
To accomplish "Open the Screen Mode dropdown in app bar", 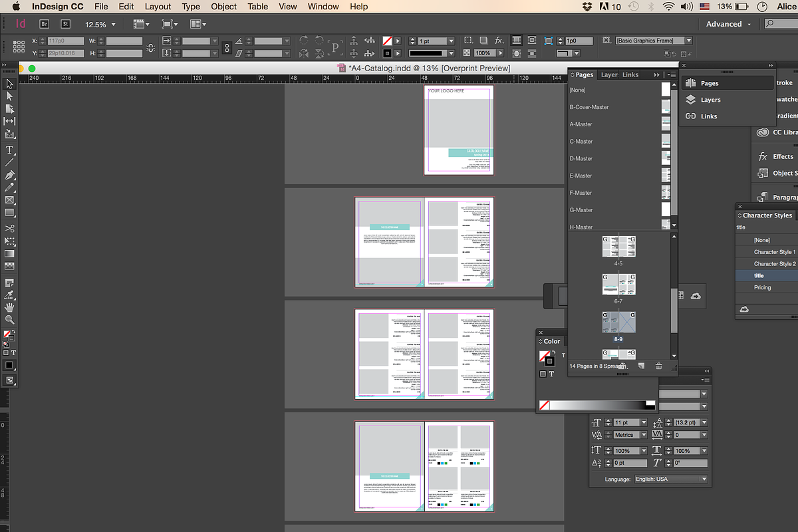I will [x=169, y=24].
